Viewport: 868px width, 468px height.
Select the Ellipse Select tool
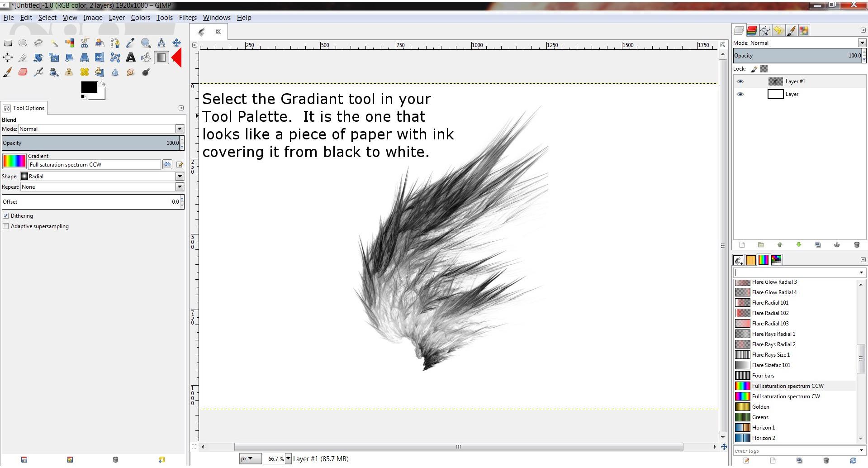(23, 43)
